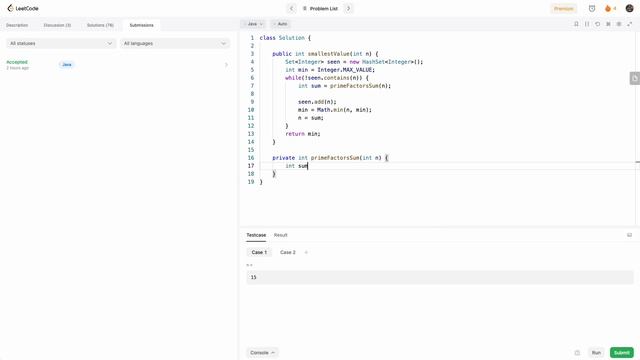Select the Submissions tab
The height and width of the screenshot is (360, 640).
click(142, 25)
